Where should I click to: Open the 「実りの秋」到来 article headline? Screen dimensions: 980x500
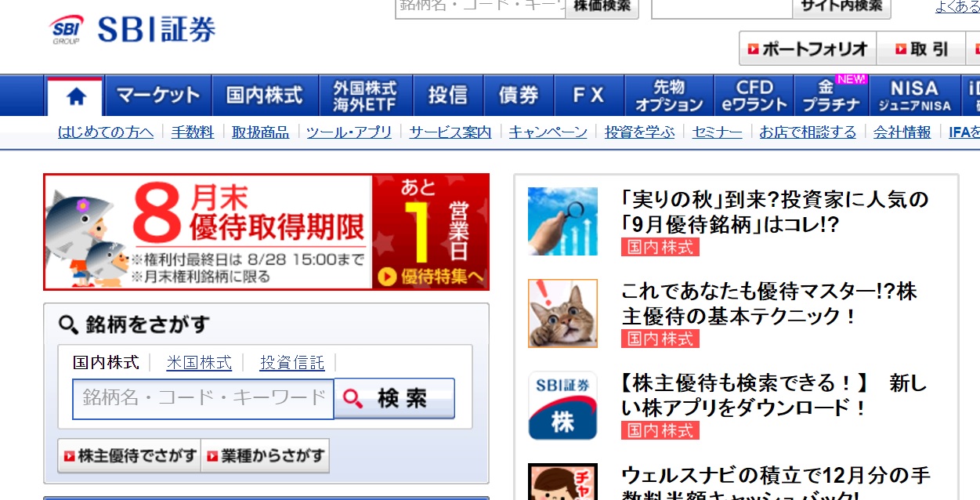tap(775, 212)
